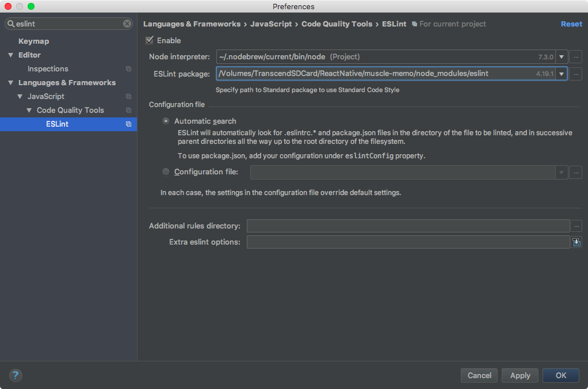Screen dimensions: 588x389
Task: Clear the eslint search field
Action: click(x=127, y=24)
